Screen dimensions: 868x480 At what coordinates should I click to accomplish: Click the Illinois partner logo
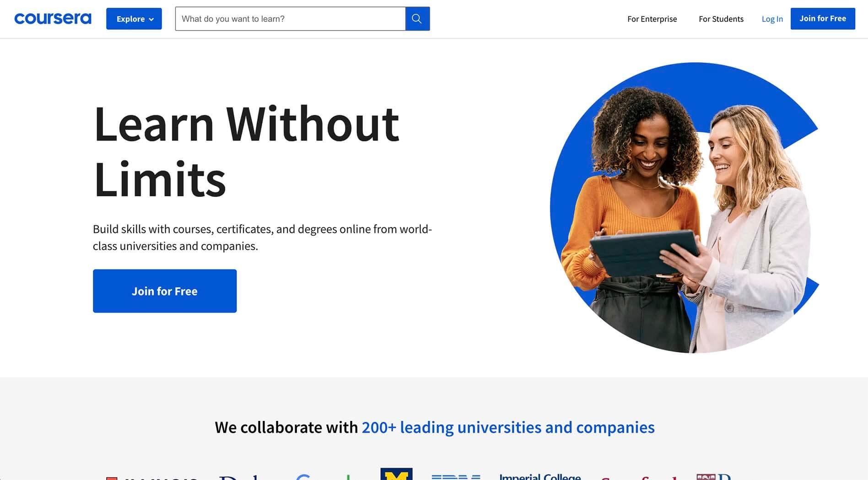point(151,478)
